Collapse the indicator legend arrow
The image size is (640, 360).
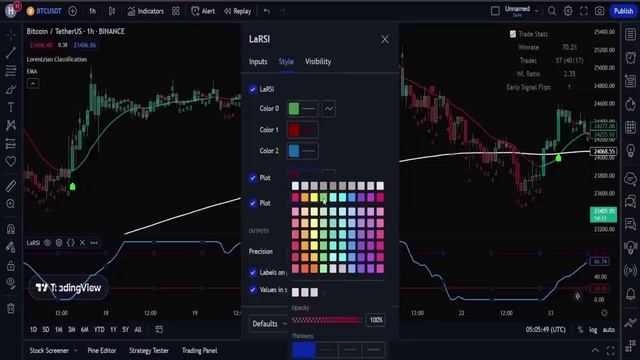pos(33,84)
